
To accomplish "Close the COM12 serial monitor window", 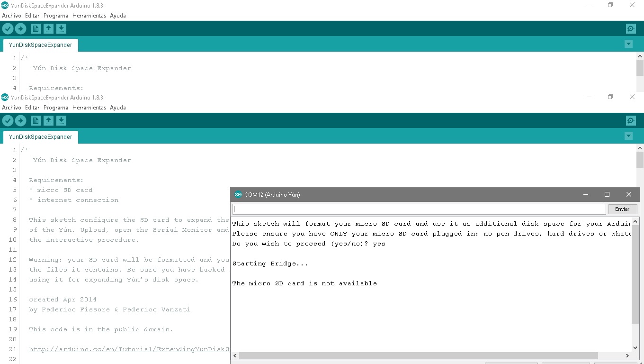I will (629, 194).
